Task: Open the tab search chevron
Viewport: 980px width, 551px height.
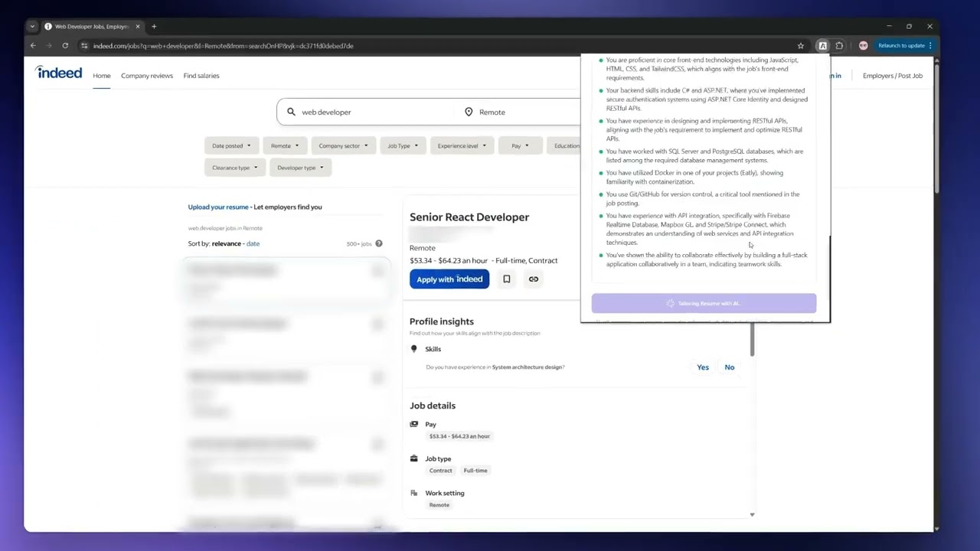Action: 32,26
